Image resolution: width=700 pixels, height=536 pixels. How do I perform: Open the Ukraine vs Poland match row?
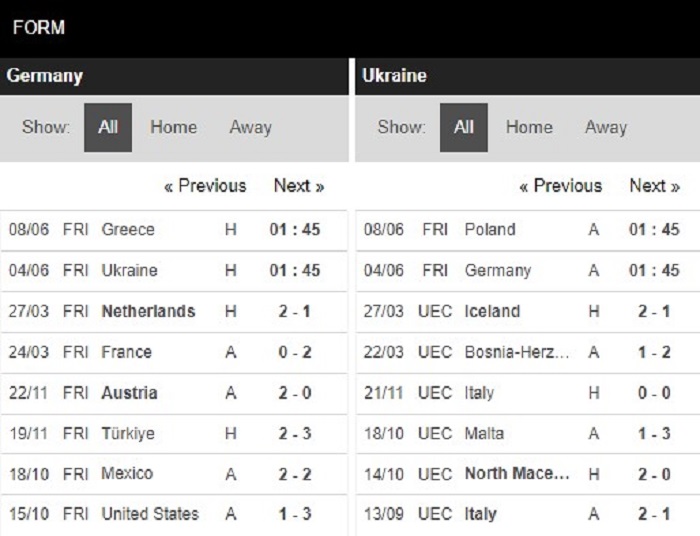click(528, 230)
